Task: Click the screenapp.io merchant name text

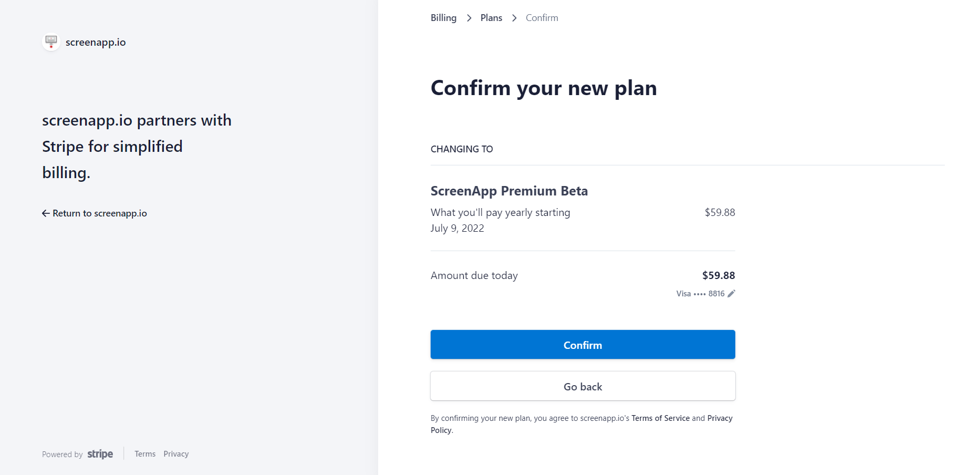Action: pos(96,43)
